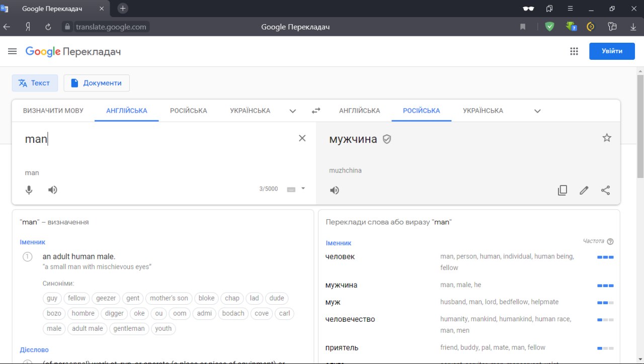The height and width of the screenshot is (364, 644).
Task: Open the browser menu lines in title bar
Action: click(x=570, y=9)
